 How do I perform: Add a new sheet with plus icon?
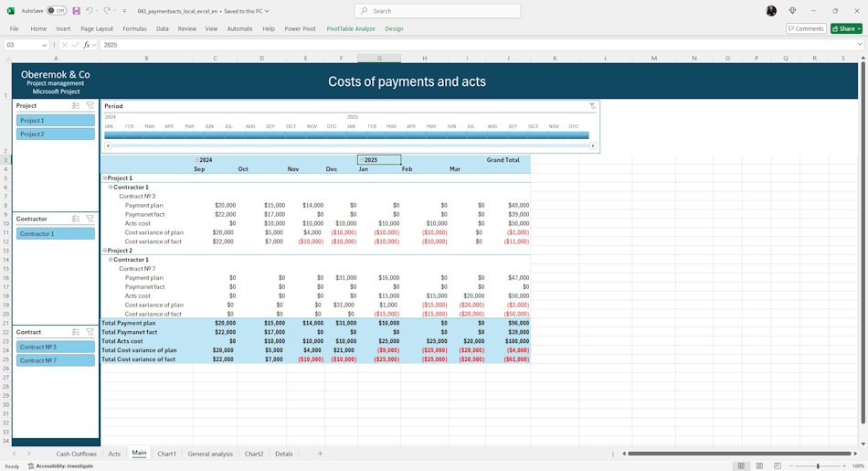(320, 454)
